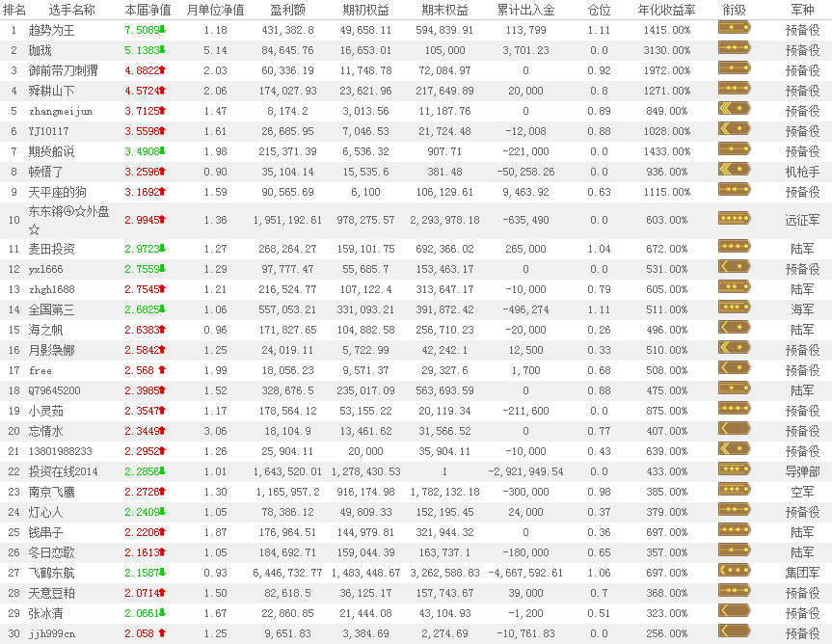Open trader 飞鹤东航
The height and width of the screenshot is (644, 832).
click(x=51, y=573)
